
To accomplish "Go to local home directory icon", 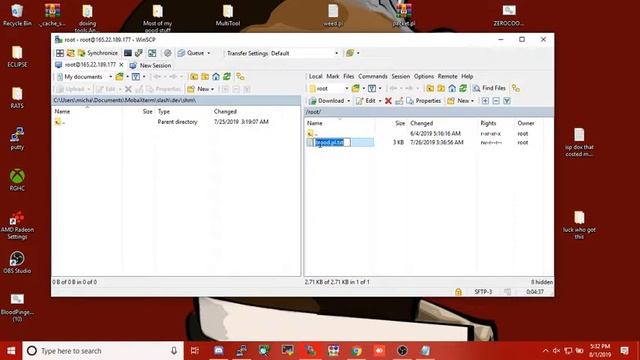I will (x=216, y=77).
